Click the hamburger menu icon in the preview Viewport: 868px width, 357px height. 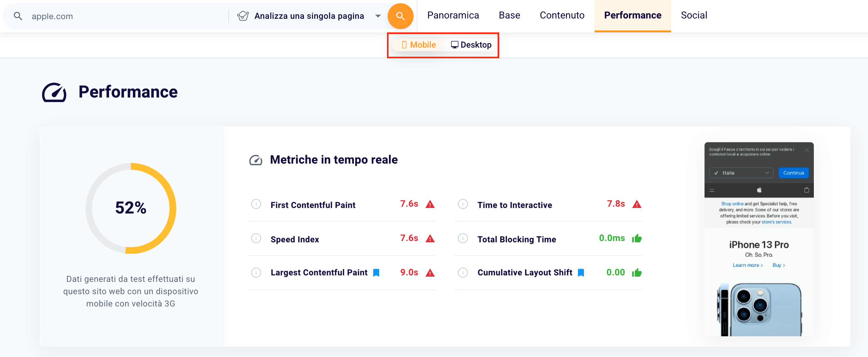tap(712, 190)
